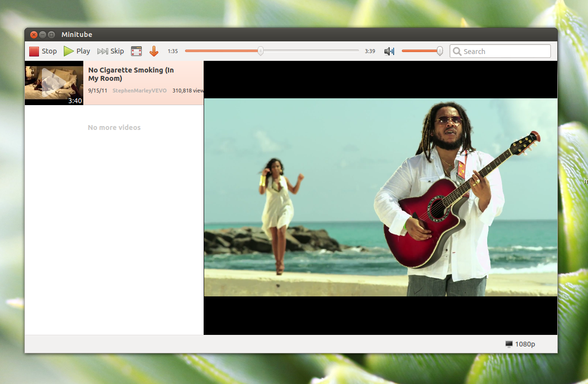The image size is (588, 384).
Task: Change video quality 1080p in status bar
Action: [x=520, y=344]
